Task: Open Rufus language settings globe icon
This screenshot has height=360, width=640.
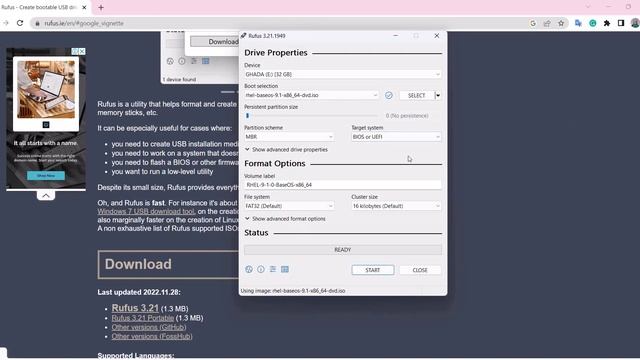Action: (x=249, y=269)
